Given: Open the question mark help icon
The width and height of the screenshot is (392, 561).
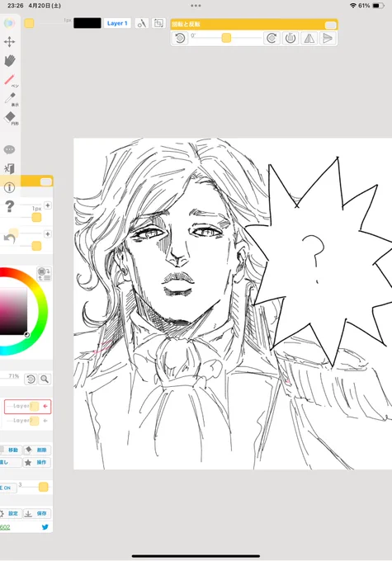Looking at the screenshot, I should click(10, 206).
